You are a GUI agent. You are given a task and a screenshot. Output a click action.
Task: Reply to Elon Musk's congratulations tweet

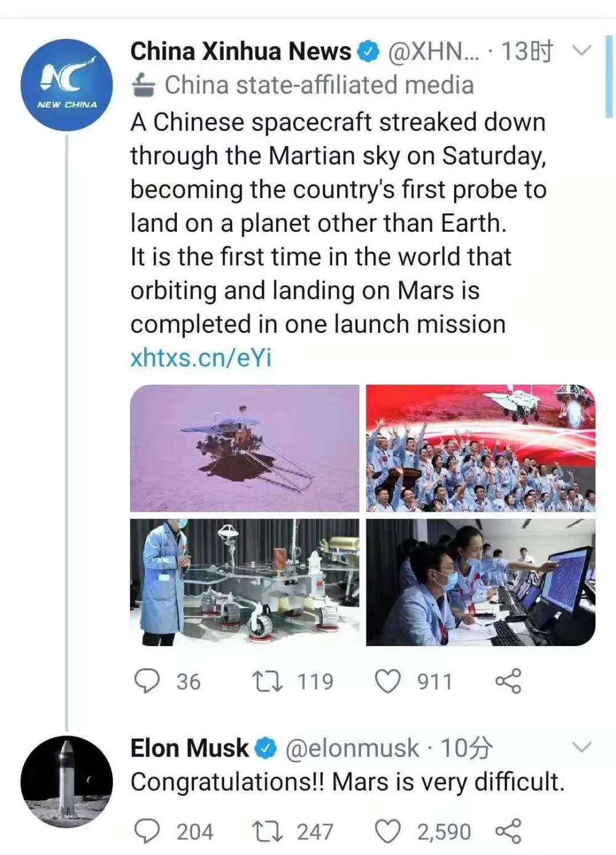coord(147,832)
